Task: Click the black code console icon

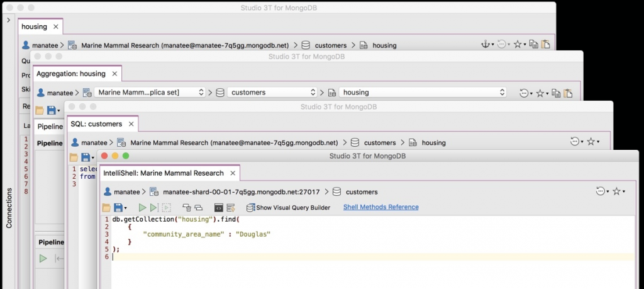Action: point(218,208)
